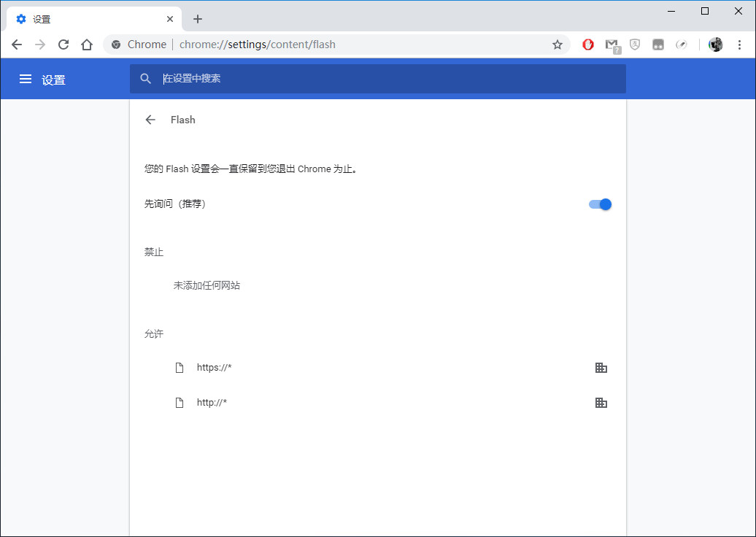Click the gray square extension icon in toolbar
The image size is (756, 537).
click(658, 45)
